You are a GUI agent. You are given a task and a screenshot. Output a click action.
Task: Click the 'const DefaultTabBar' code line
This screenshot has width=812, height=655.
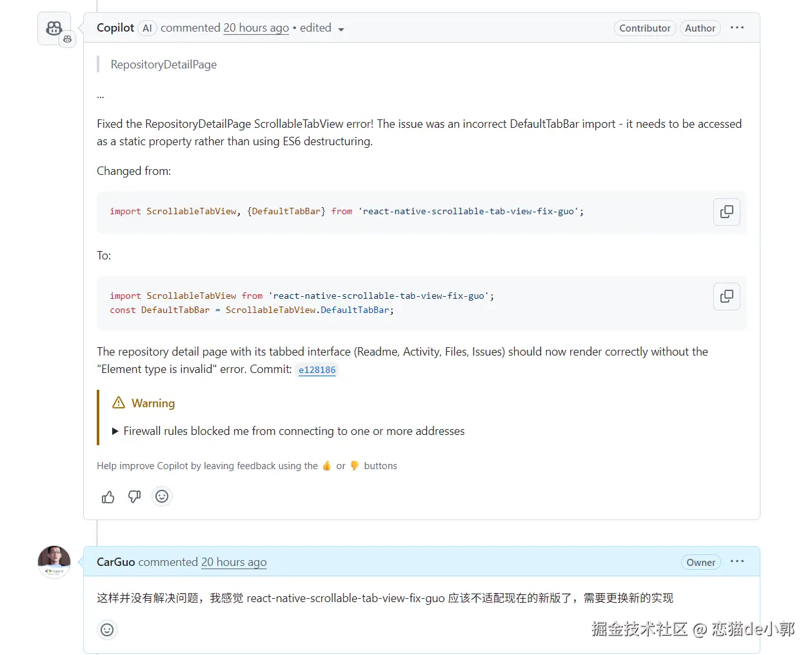click(x=252, y=310)
